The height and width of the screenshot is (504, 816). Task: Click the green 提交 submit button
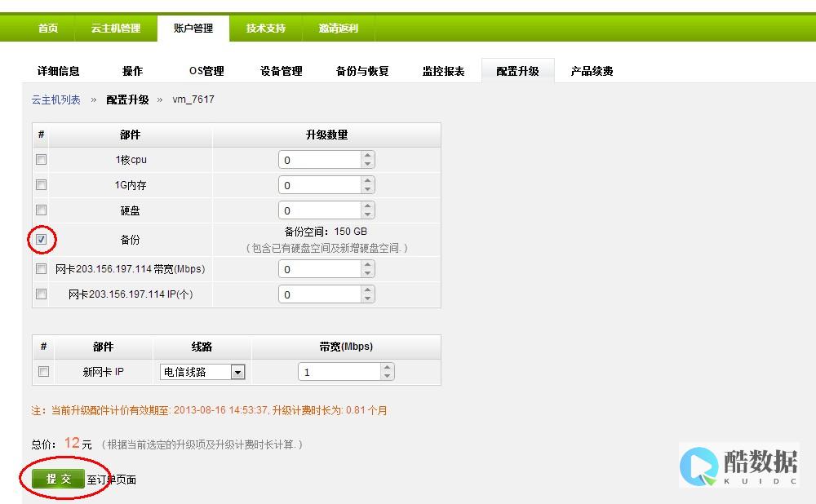pyautogui.click(x=58, y=479)
